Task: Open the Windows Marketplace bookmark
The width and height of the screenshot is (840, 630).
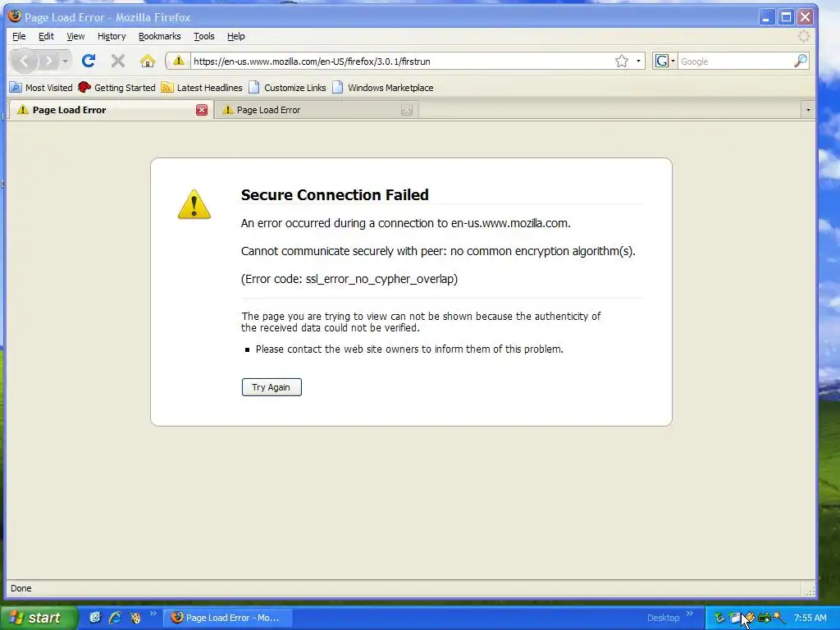Action: tap(382, 87)
